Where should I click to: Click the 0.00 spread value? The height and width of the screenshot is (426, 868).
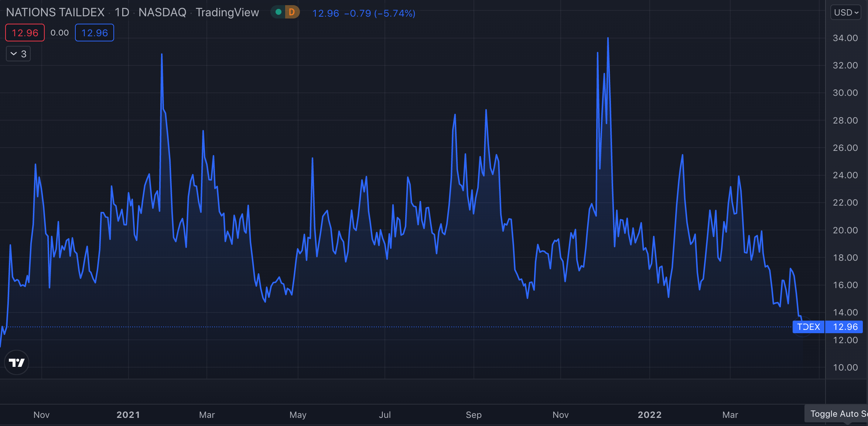59,33
